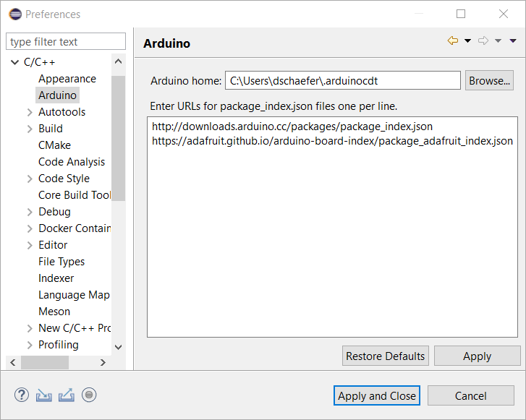Click the forward navigation arrow icon
Viewport: 526px width, 420px height.
[483, 40]
